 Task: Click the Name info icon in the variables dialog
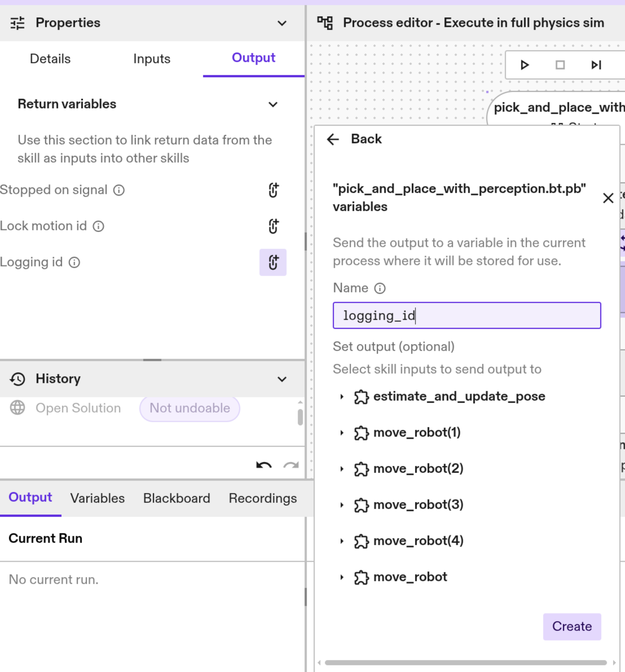coord(380,288)
